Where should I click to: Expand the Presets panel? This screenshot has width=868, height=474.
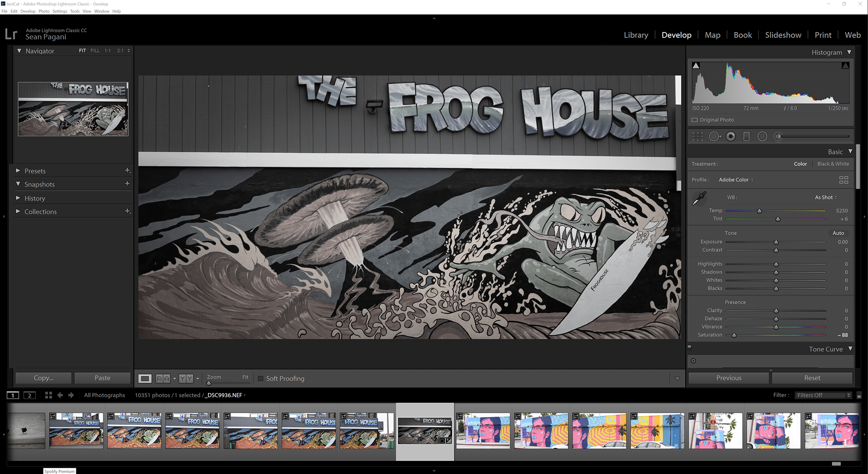pyautogui.click(x=18, y=171)
